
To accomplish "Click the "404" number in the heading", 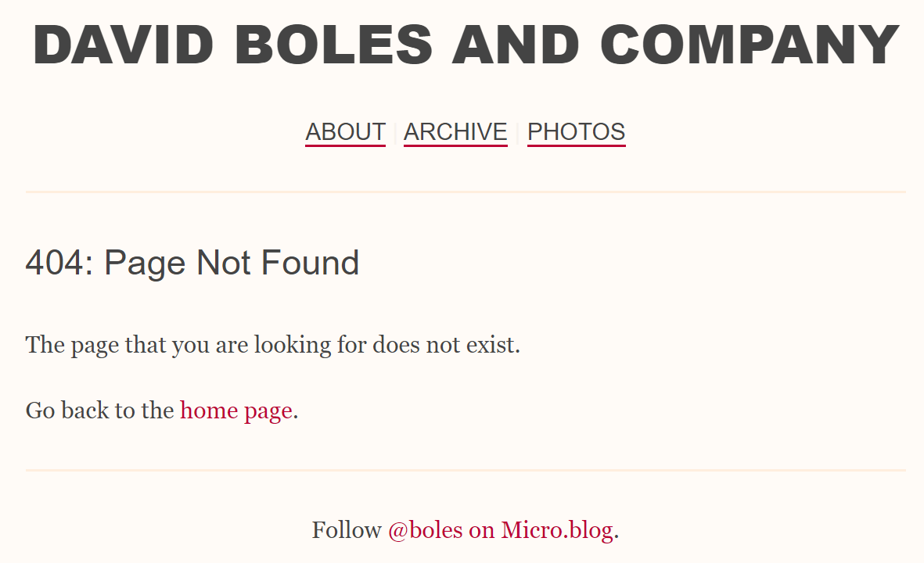I will coord(55,263).
